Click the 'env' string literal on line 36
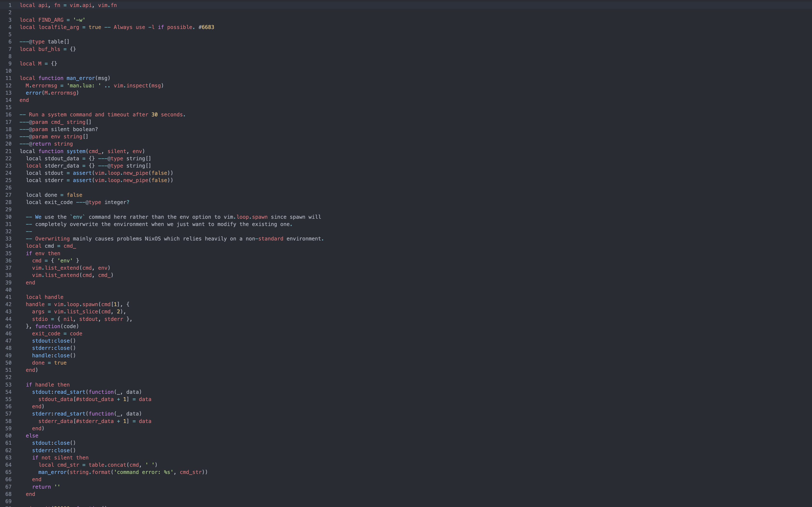812x507 pixels. [x=65, y=261]
